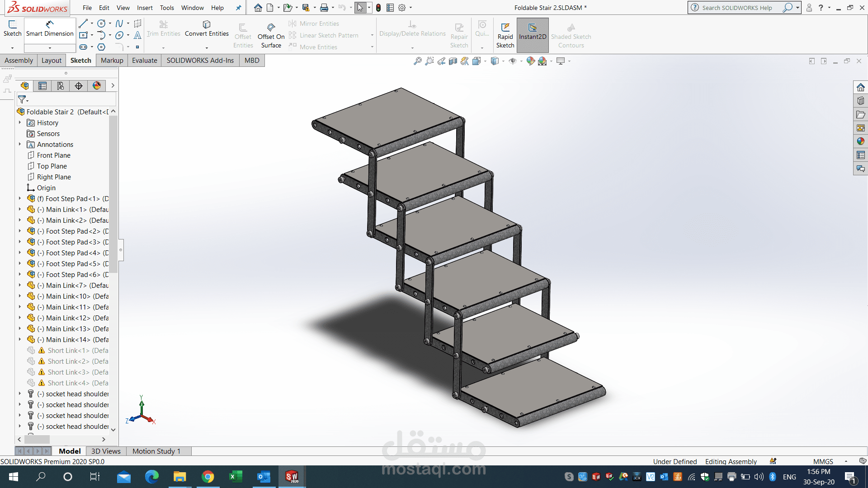Open the Motion Study 1 tab

pos(156,451)
